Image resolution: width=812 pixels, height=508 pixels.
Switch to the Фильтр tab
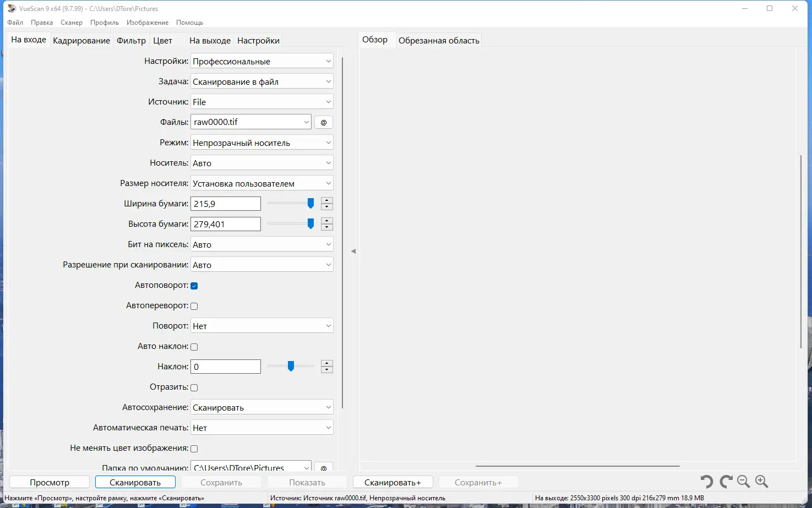131,41
